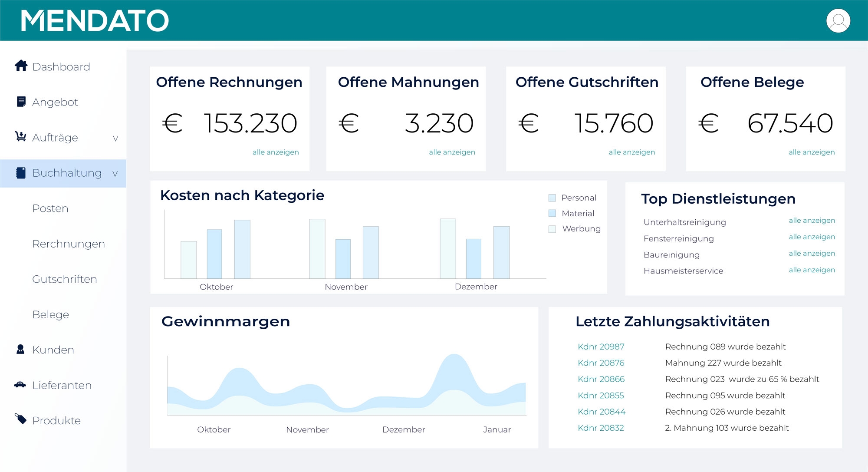Image resolution: width=868 pixels, height=472 pixels.
Task: Open the user profile avatar
Action: 838,21
